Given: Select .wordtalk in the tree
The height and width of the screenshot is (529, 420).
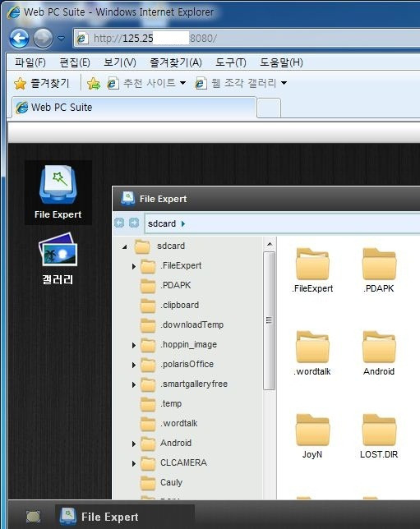Looking at the screenshot, I should coord(179,423).
